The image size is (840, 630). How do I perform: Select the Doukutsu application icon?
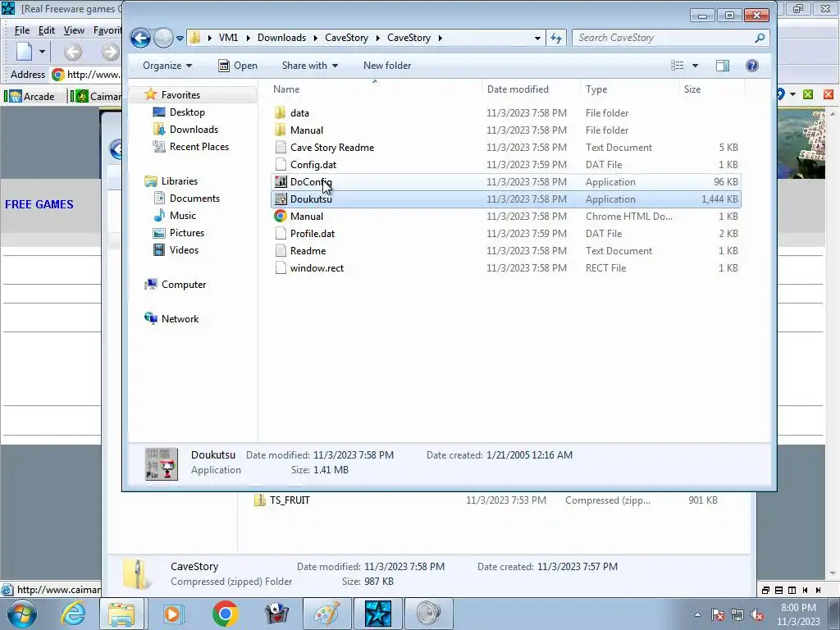click(281, 199)
